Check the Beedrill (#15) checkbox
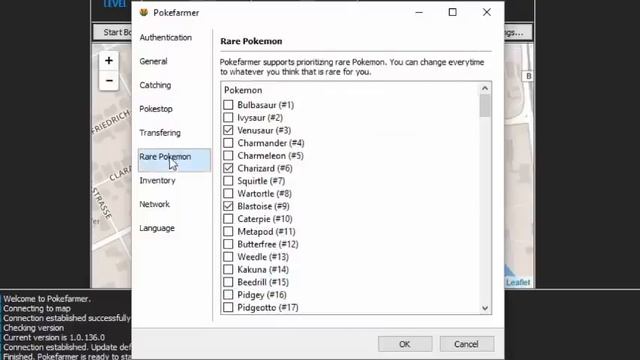This screenshot has height=360, width=640. point(228,282)
